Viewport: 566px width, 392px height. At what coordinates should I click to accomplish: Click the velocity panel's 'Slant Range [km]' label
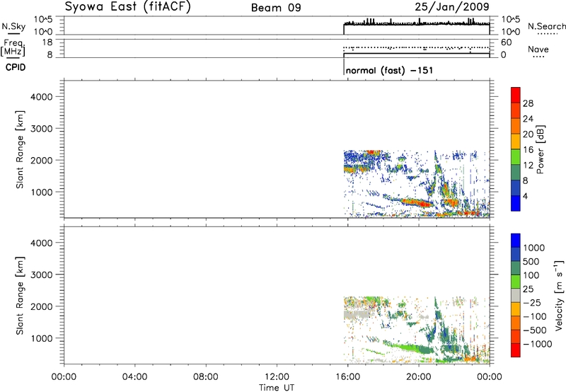coord(20,296)
